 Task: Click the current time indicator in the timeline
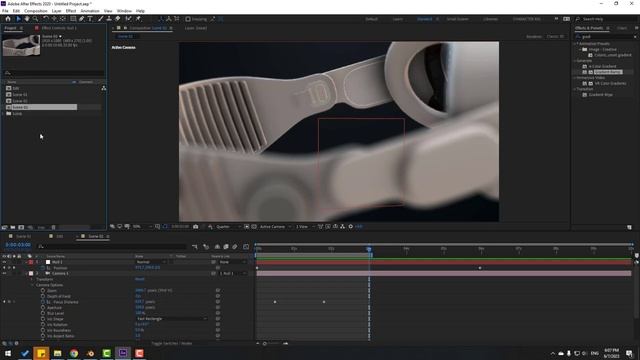click(x=369, y=249)
